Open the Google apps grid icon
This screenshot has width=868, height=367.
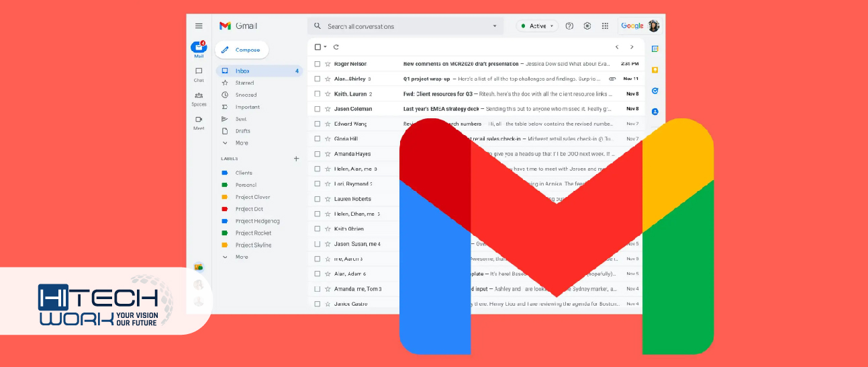click(x=605, y=26)
